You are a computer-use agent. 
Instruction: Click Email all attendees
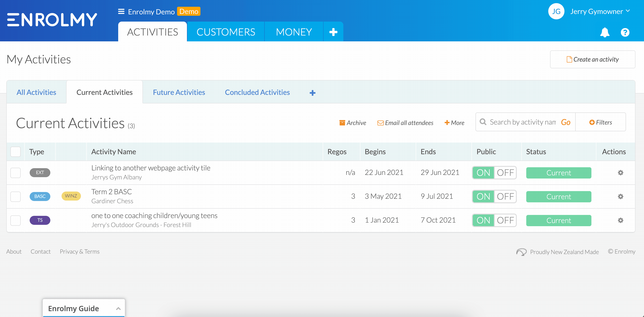[x=405, y=123]
